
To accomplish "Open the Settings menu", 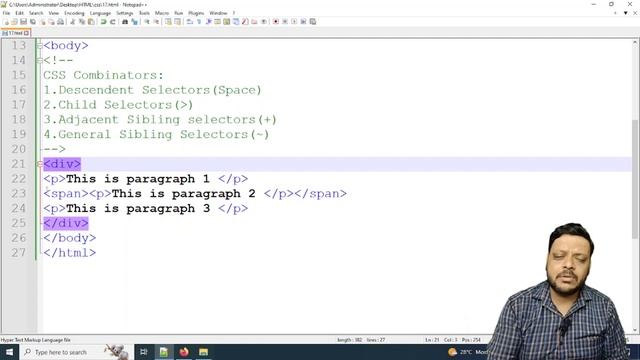I will 124,13.
